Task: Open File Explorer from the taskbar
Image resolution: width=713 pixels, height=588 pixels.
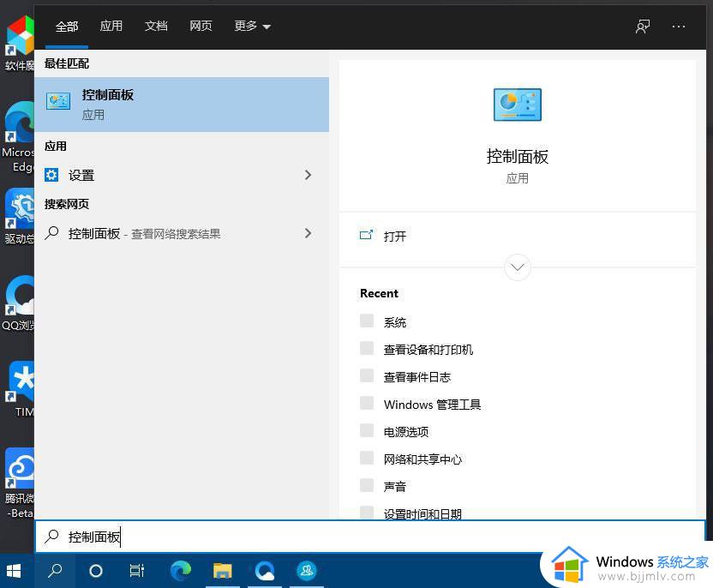Action: pyautogui.click(x=222, y=571)
